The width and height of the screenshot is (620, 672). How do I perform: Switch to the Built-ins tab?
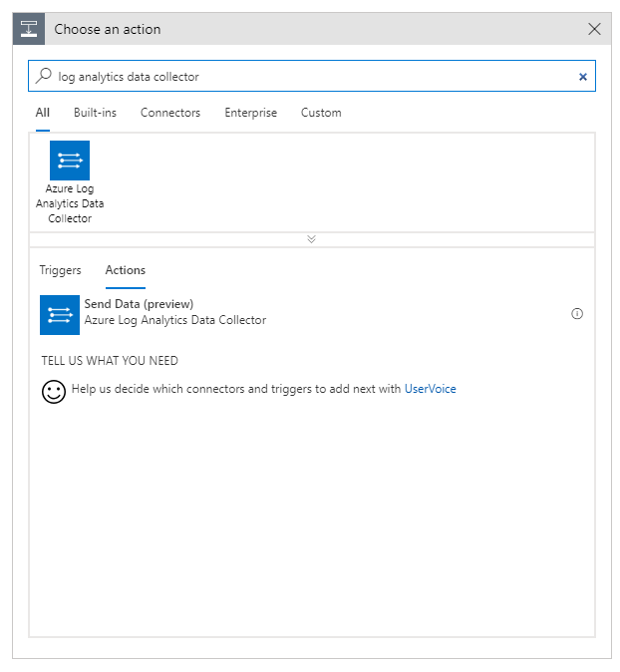click(x=95, y=113)
